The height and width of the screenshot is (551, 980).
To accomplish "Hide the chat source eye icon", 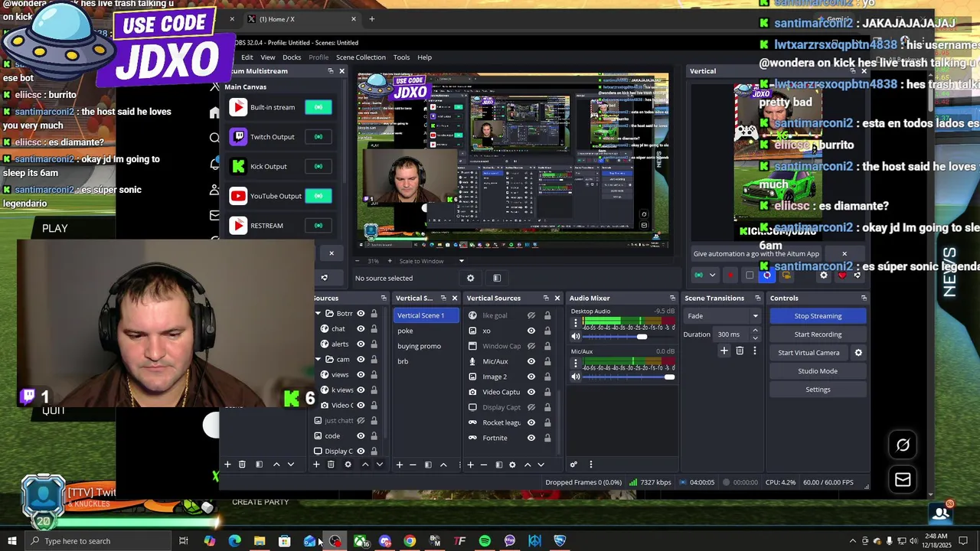I will click(x=361, y=328).
